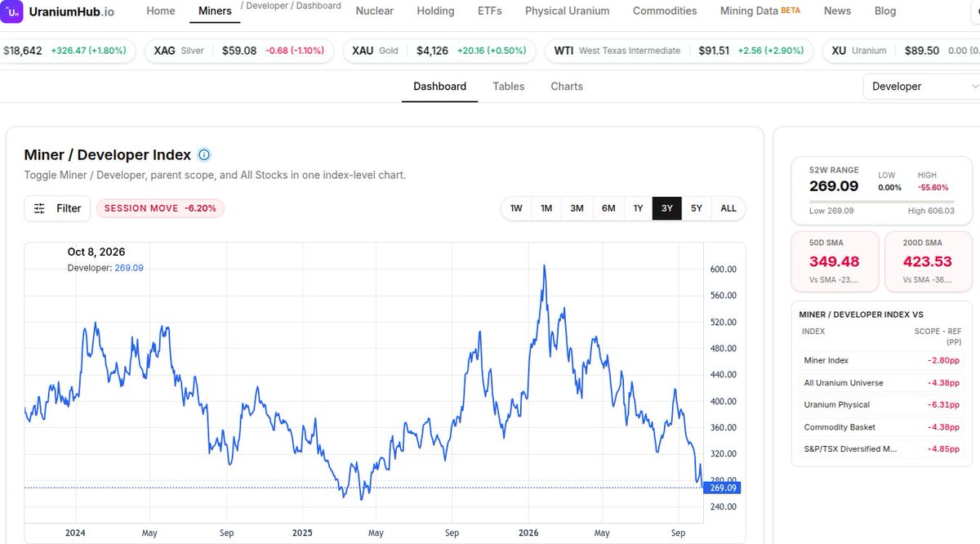
Task: Click the 52W RANGE card
Action: [x=883, y=190]
